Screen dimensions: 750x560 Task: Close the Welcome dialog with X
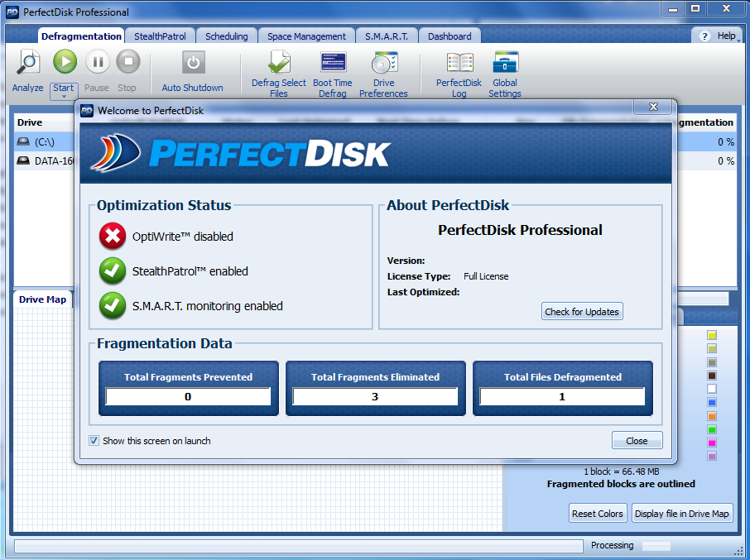[x=653, y=107]
